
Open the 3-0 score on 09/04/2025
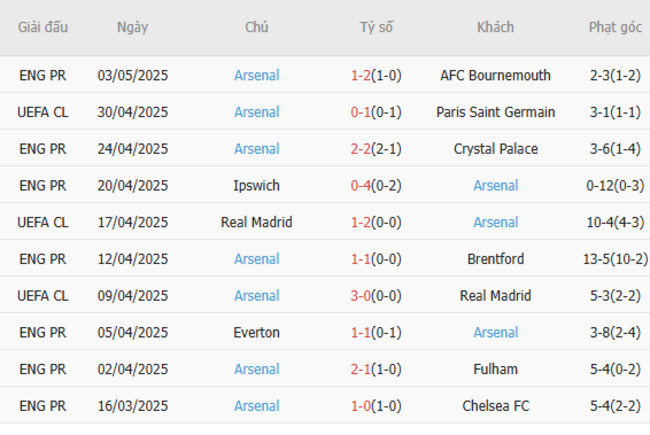362,296
